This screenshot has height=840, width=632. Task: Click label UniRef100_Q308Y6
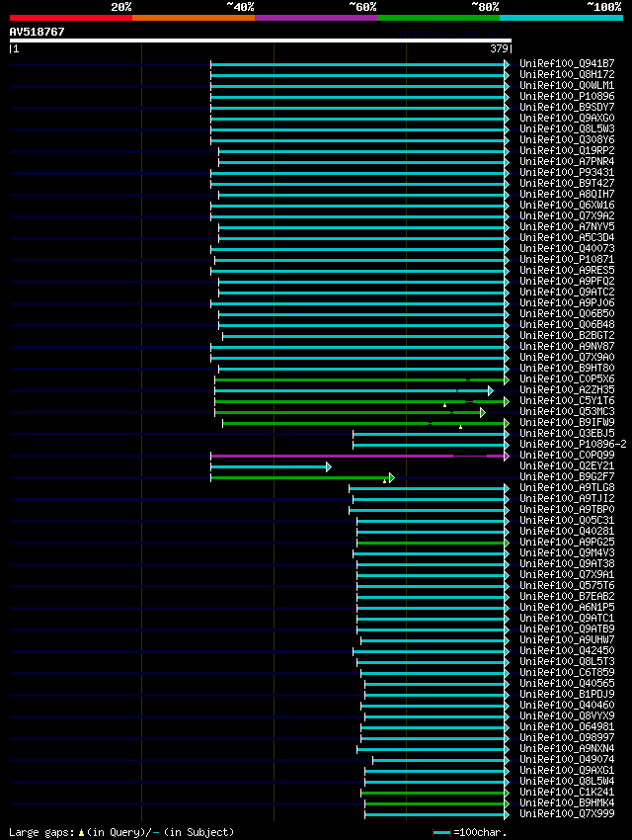point(567,139)
